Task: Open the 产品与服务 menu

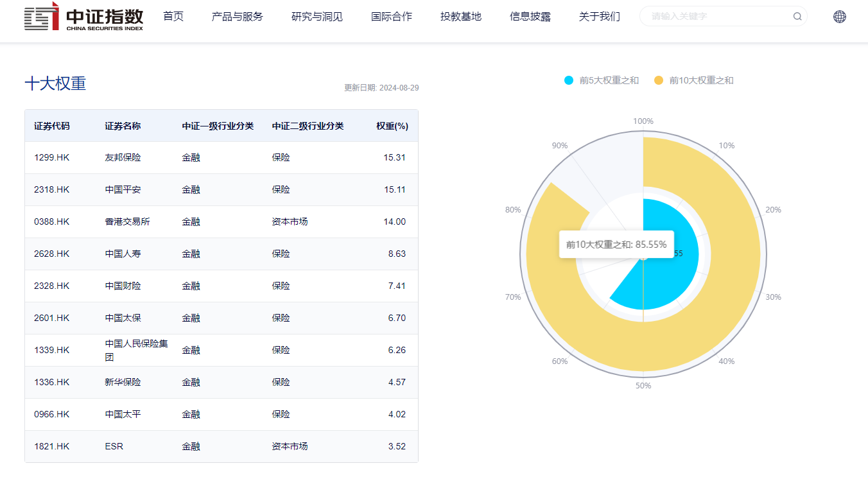Action: [238, 17]
